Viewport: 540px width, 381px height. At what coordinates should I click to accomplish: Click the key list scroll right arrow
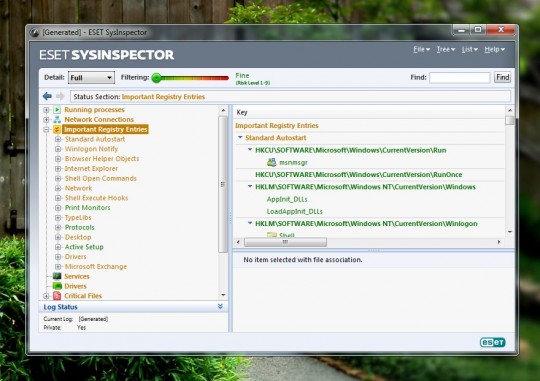tap(499, 242)
